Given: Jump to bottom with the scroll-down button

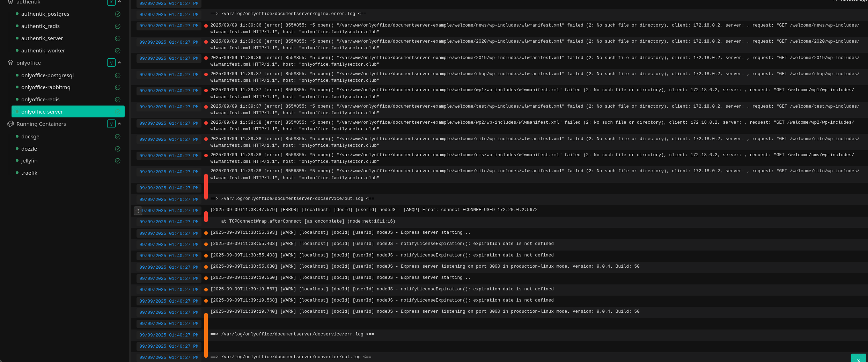Looking at the screenshot, I should (x=858, y=359).
